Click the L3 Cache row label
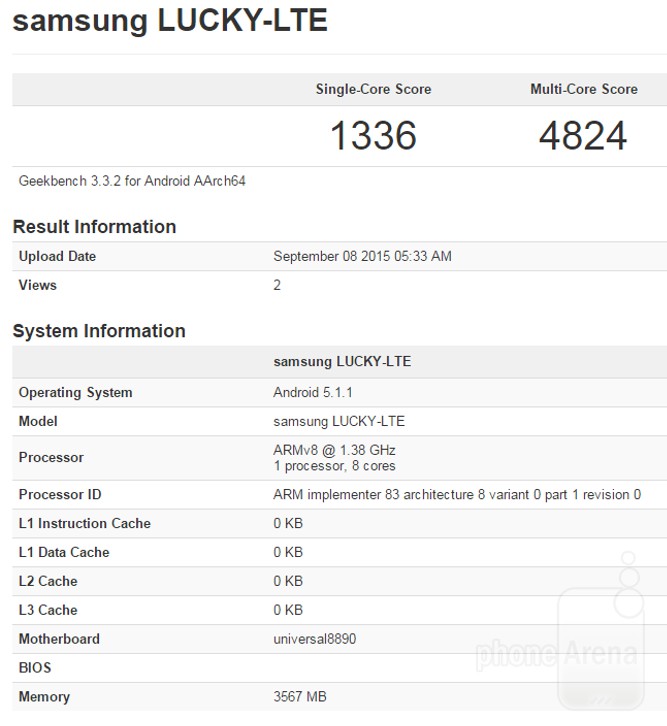This screenshot has width=667, height=726. pos(48,610)
